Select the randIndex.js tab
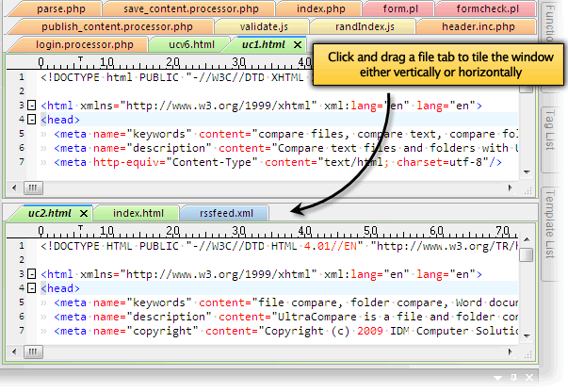The height and width of the screenshot is (392, 568). (x=373, y=26)
